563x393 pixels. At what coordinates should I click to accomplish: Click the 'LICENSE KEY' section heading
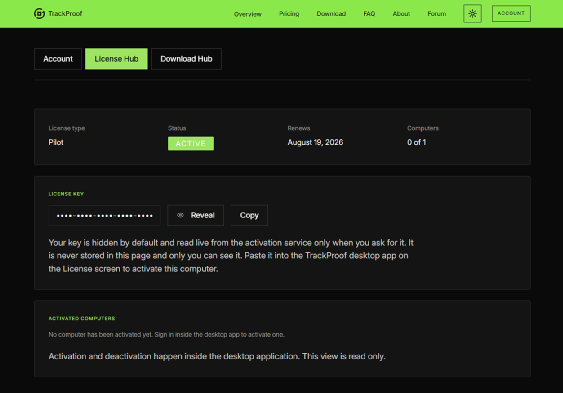coord(66,194)
